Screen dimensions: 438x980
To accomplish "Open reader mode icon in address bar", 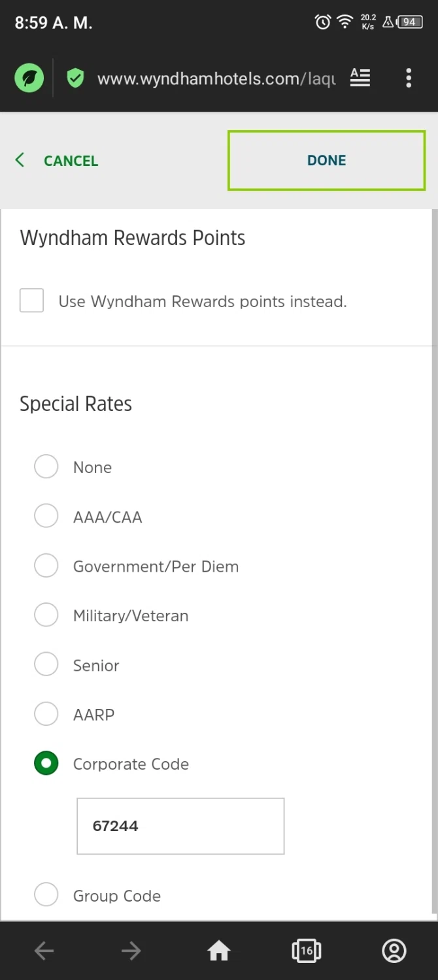I will [360, 78].
